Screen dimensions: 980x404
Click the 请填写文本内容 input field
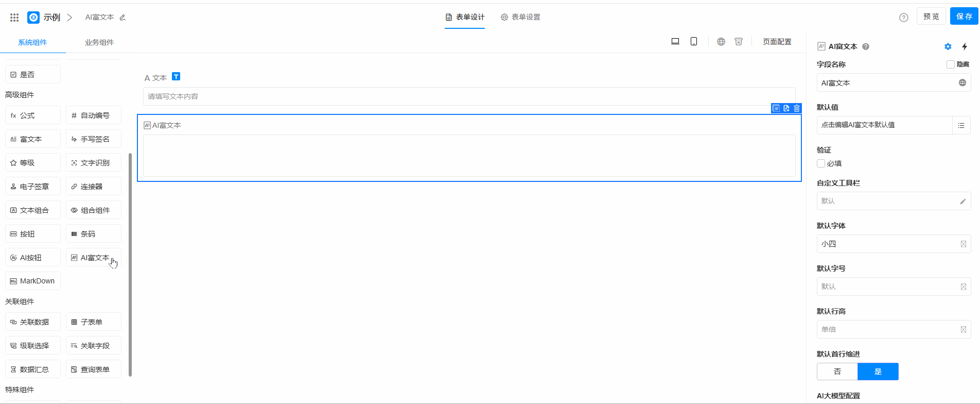coord(469,96)
